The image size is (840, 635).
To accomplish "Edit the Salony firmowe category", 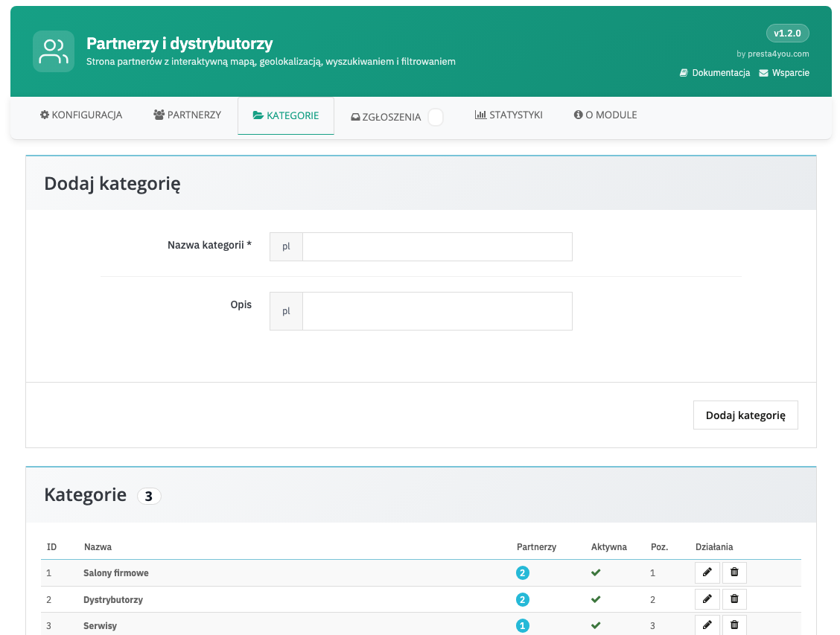I will click(x=707, y=572).
